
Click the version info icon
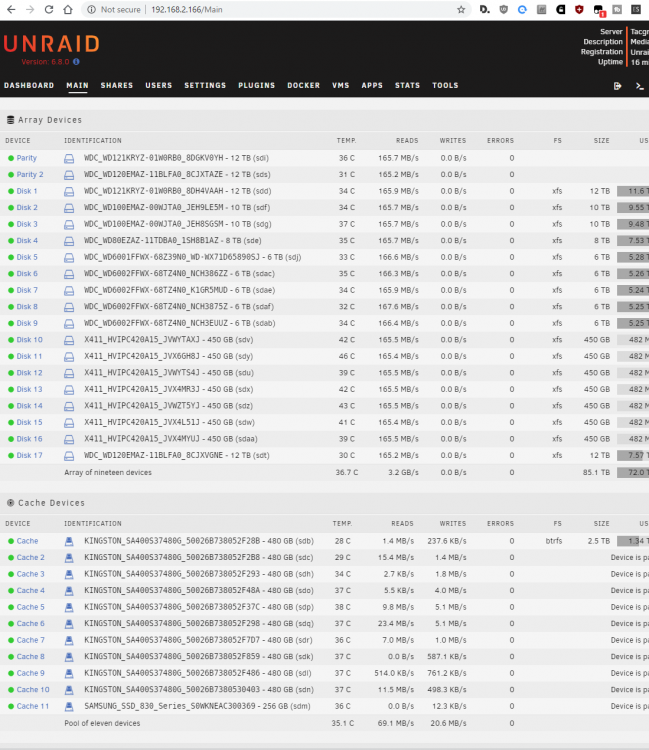coord(76,62)
